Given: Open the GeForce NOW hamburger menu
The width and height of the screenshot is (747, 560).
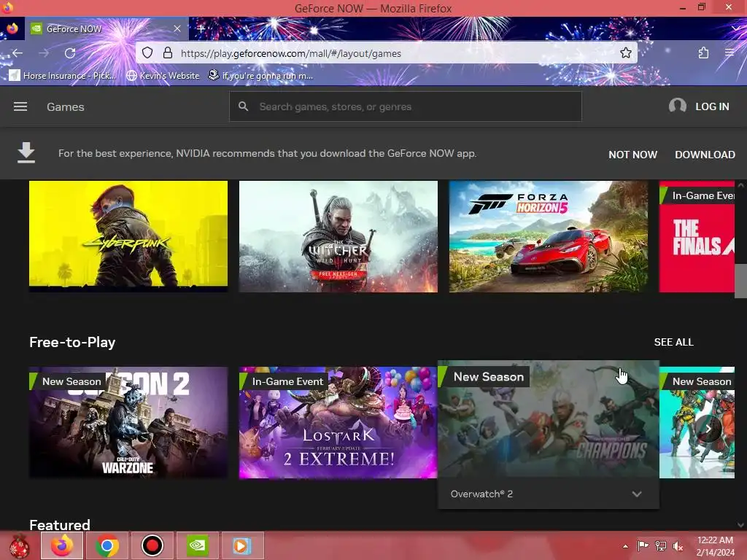Looking at the screenshot, I should [20, 106].
